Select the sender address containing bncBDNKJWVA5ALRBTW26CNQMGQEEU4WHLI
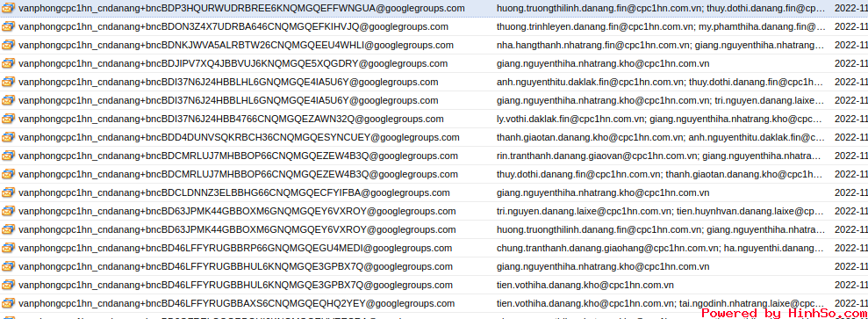 [x=236, y=45]
